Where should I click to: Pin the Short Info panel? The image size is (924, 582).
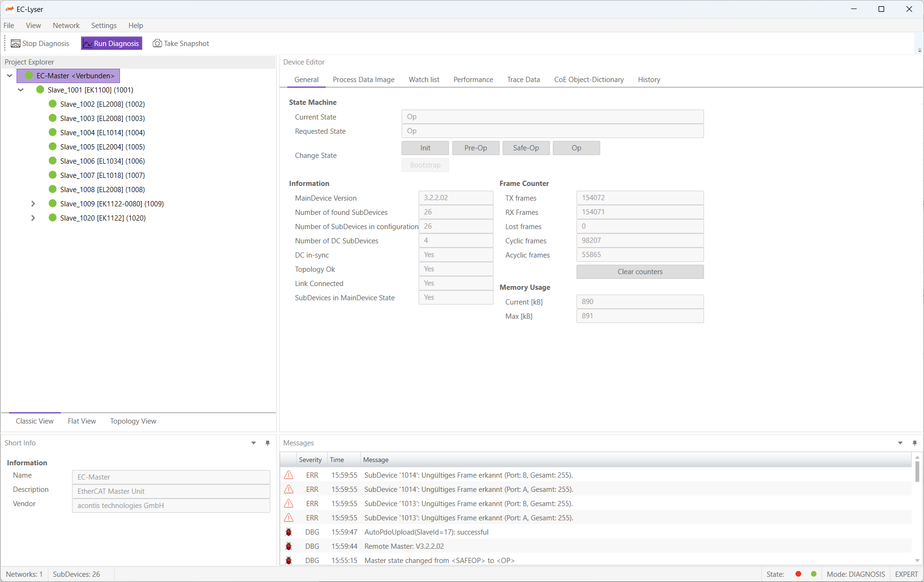[268, 443]
